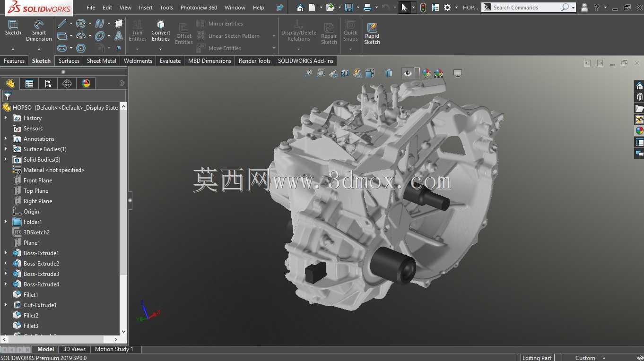Open the Convert Entities dropdown arrow

tap(161, 49)
